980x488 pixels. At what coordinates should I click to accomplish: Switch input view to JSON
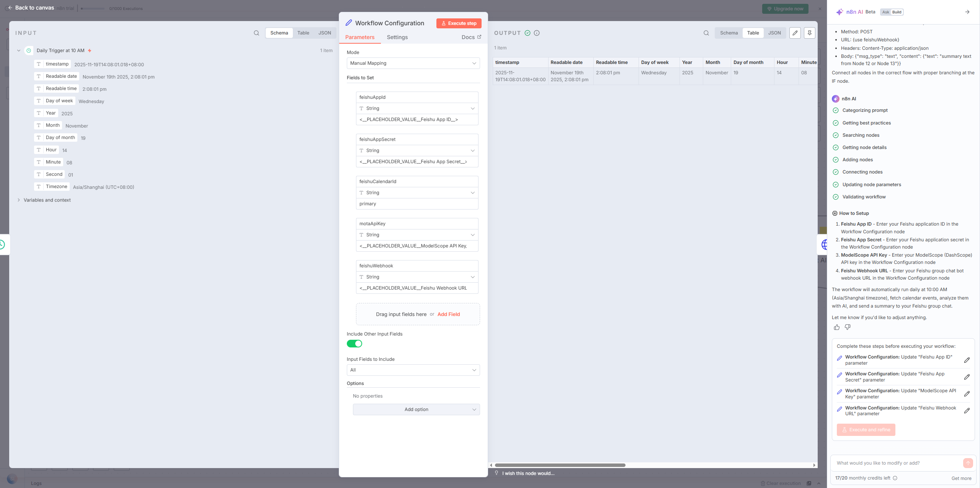click(324, 33)
